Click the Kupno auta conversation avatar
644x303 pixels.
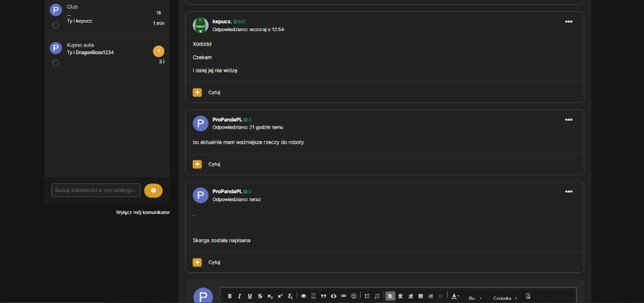pyautogui.click(x=55, y=48)
